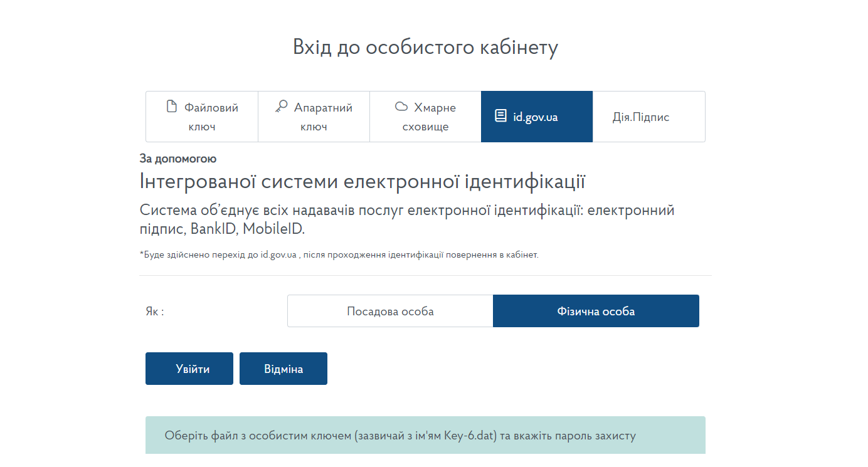
Task: Select Фізична особа option
Action: [596, 311]
